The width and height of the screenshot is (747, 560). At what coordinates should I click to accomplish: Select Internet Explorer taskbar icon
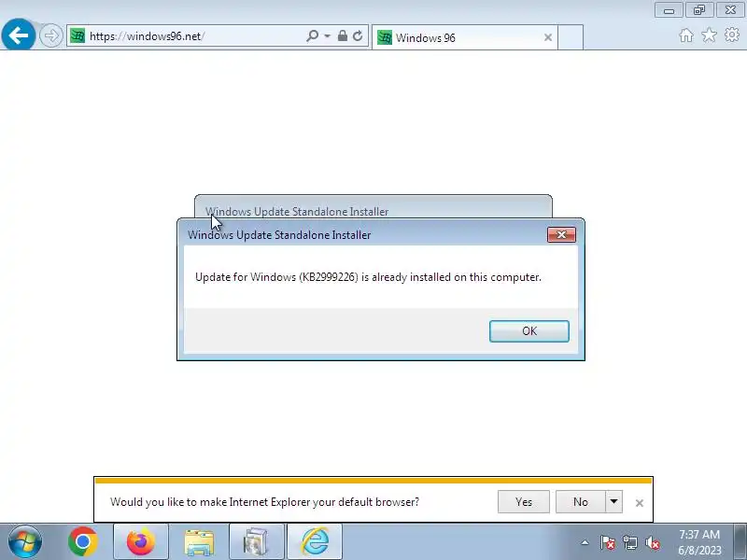point(315,542)
